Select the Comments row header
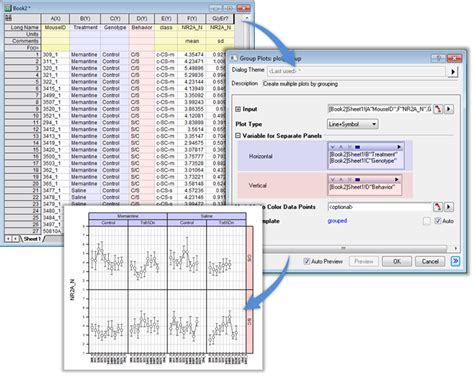Viewport: 474px width, 376px height. pos(23,41)
